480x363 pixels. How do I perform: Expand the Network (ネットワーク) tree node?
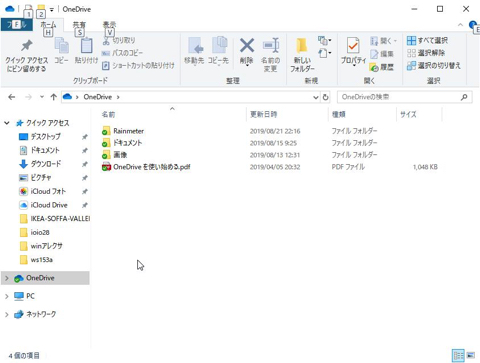pos(7,314)
